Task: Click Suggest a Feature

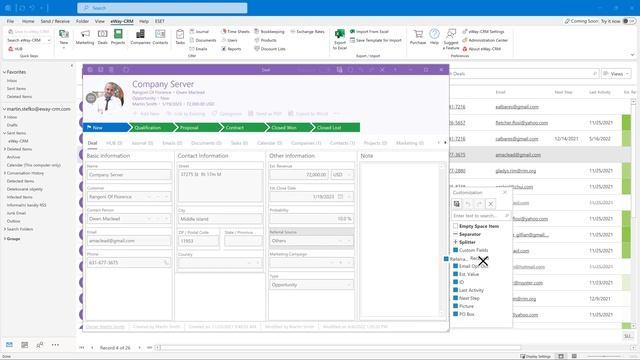Action: click(x=451, y=40)
